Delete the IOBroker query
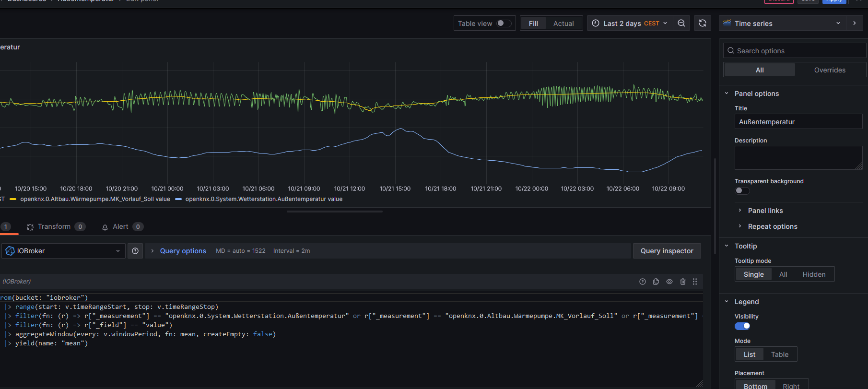 click(x=683, y=282)
